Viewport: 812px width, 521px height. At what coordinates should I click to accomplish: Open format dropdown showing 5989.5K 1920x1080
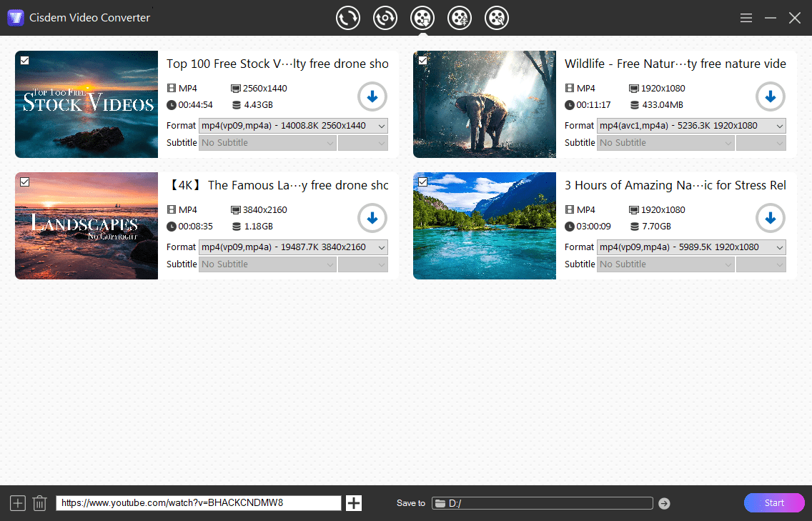pos(691,247)
